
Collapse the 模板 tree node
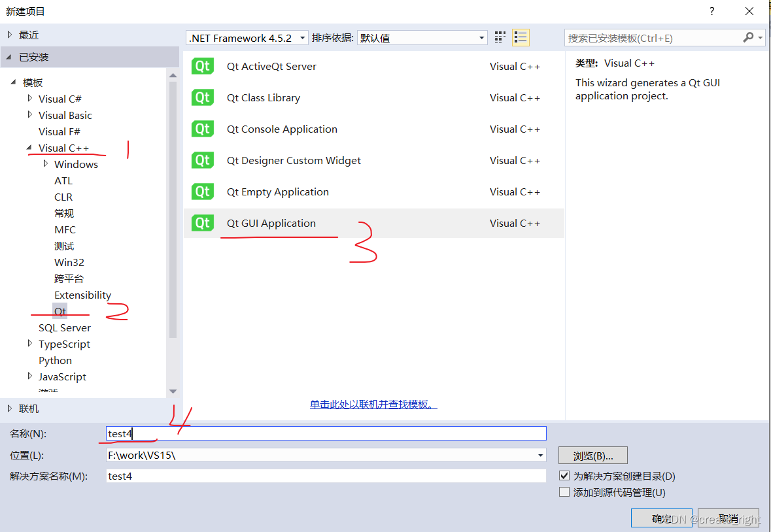point(13,82)
